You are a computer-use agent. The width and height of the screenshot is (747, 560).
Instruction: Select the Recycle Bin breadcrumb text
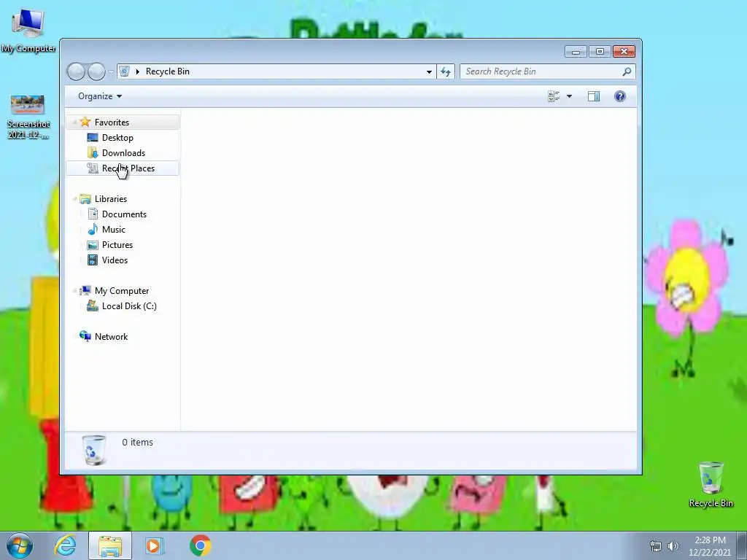167,71
